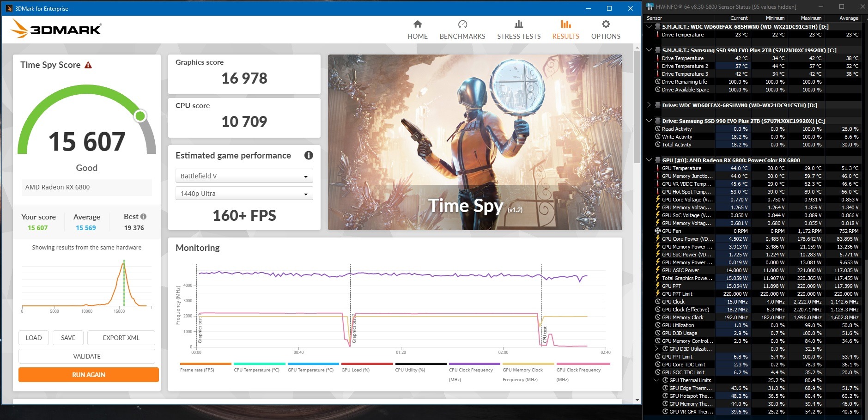
Task: Expand the Drive: WDC WD60EFAX sensor group
Action: click(x=649, y=105)
